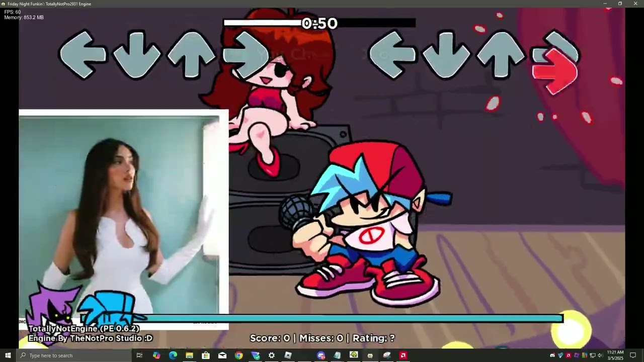644x362 pixels.
Task: Click the cyan health bar
Action: click(x=322, y=318)
